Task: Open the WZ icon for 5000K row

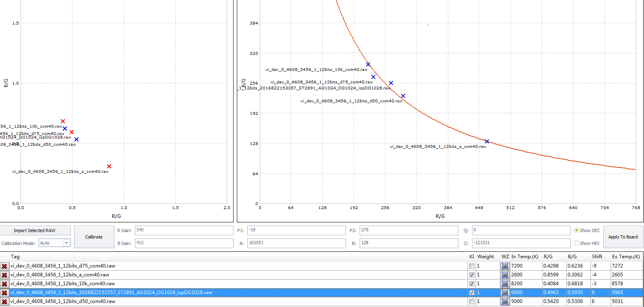Action: click(x=505, y=301)
